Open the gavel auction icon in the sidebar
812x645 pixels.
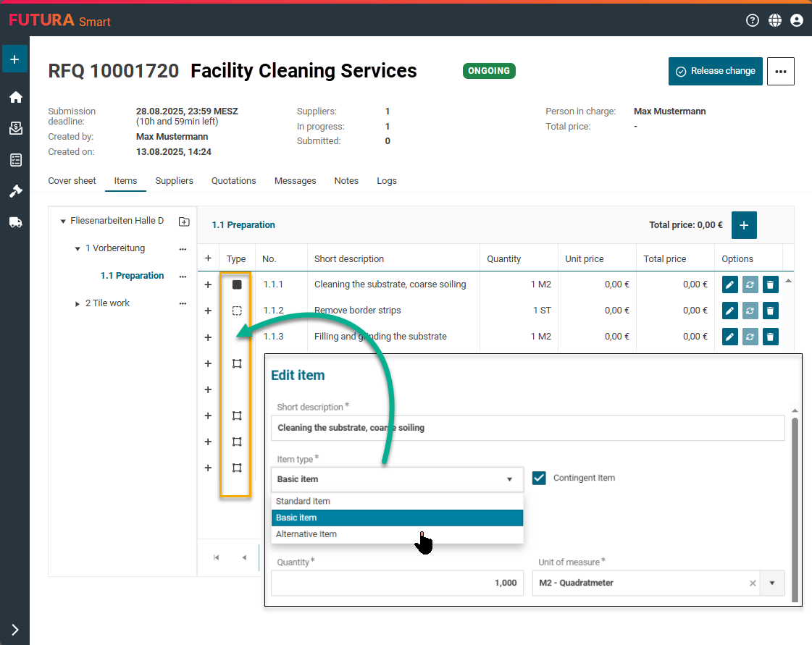(15, 191)
